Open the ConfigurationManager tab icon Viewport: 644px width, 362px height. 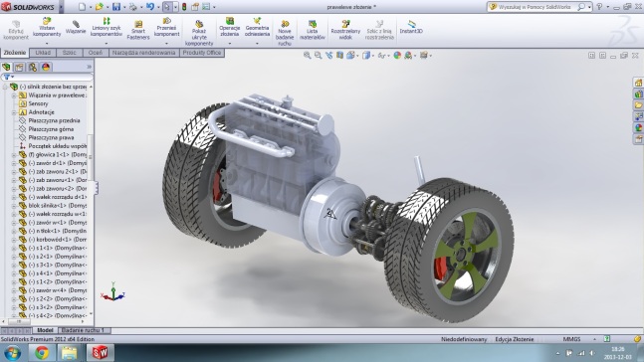[33, 67]
